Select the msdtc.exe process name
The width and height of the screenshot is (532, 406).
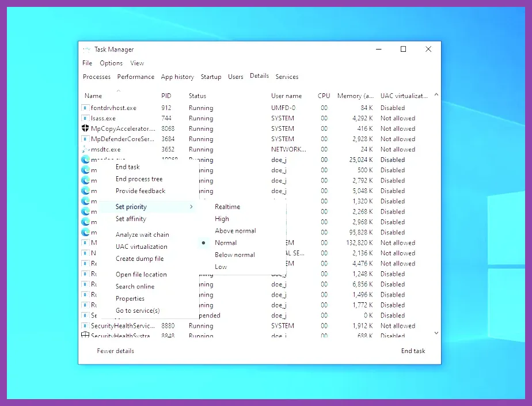105,149
